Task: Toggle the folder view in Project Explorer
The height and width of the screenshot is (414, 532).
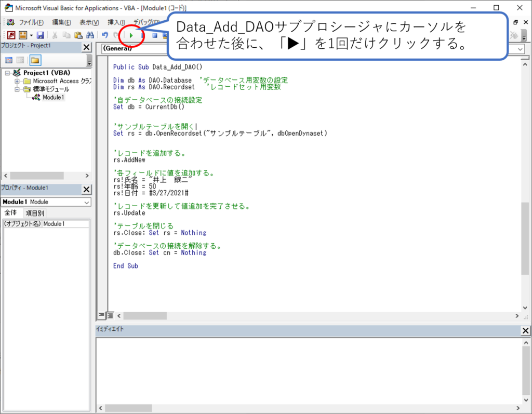Action: pos(35,60)
